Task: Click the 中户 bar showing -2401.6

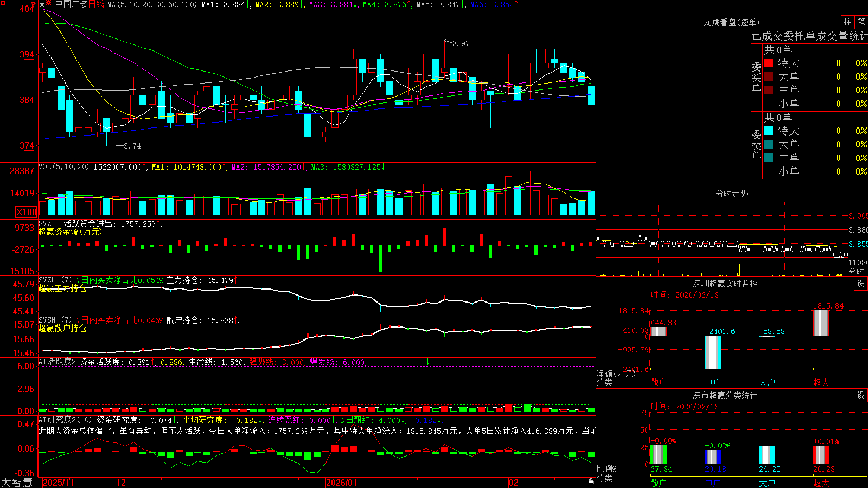Action: pyautogui.click(x=713, y=352)
